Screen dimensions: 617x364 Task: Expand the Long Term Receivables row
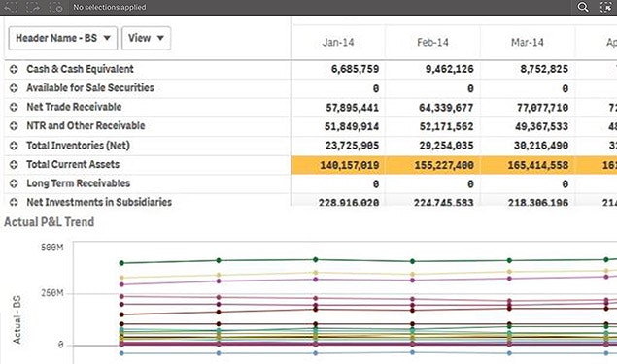[14, 183]
